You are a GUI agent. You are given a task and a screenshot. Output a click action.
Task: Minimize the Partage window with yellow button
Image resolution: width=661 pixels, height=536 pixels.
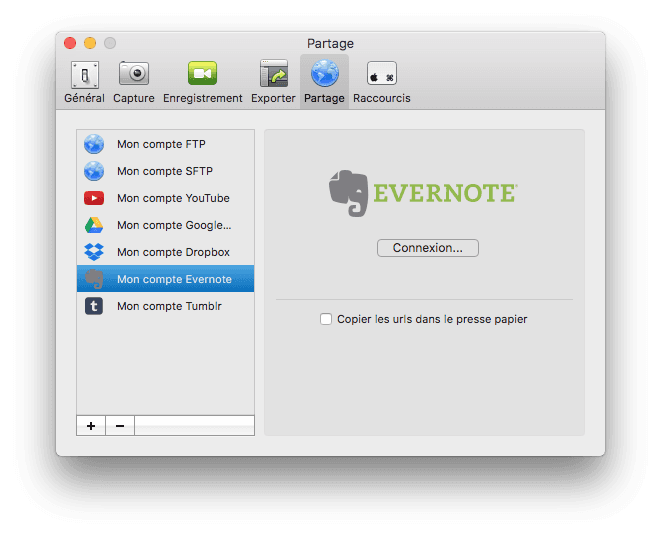[x=90, y=43]
